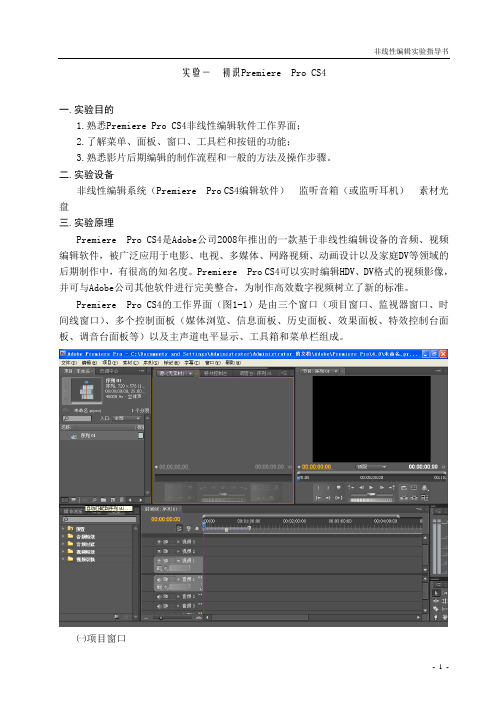Click Set Out Point in program monitor
The width and height of the screenshot is (496, 702).
point(328,488)
